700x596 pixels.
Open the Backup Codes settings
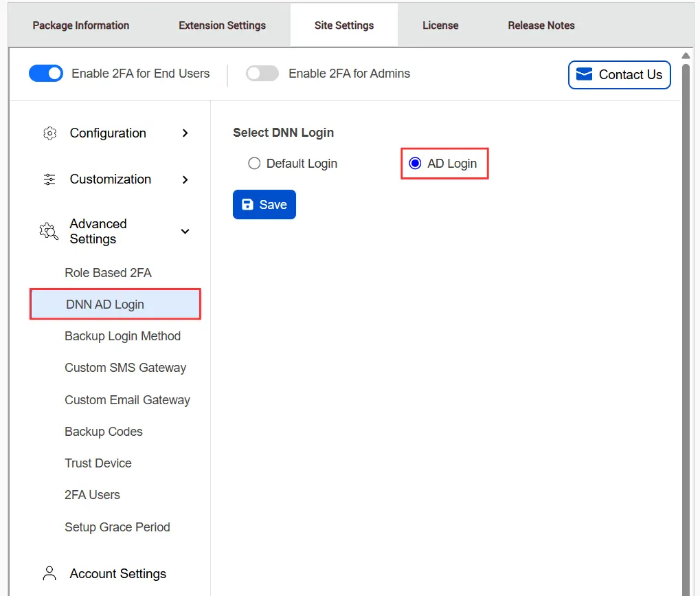103,431
